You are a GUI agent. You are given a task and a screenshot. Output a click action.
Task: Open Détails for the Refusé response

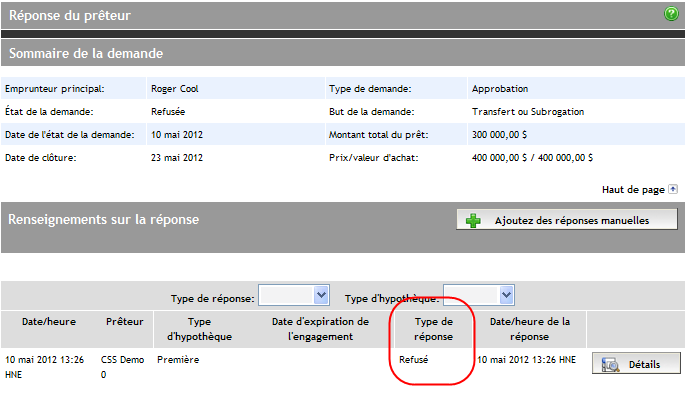coord(636,363)
